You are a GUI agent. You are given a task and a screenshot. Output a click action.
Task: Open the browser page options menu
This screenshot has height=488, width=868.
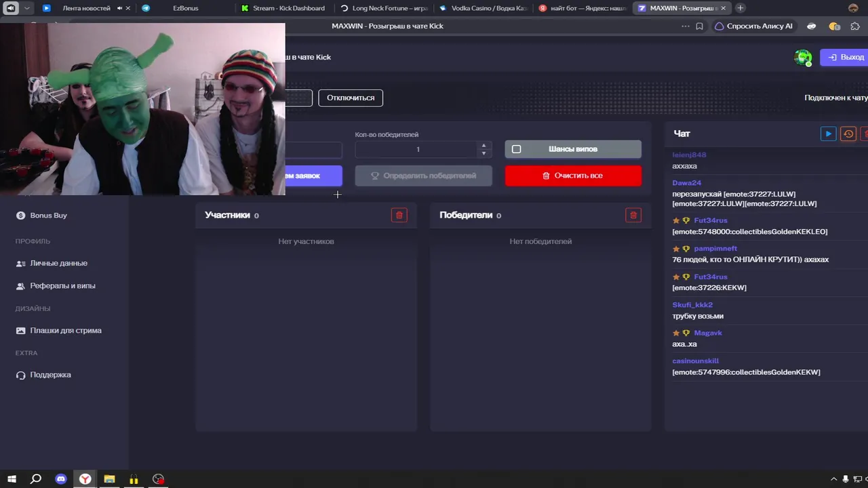(x=685, y=26)
